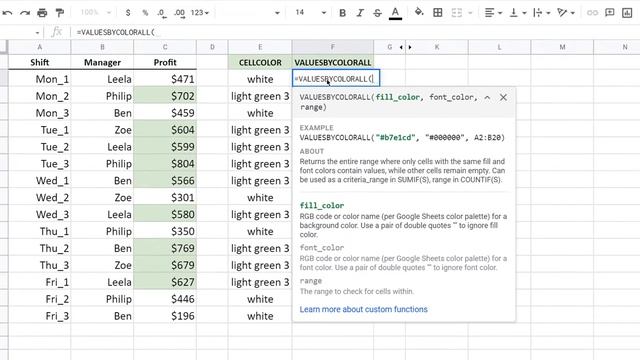Screen dimensions: 640x360
Task: Decrease decimal places icon
Action: (162, 13)
